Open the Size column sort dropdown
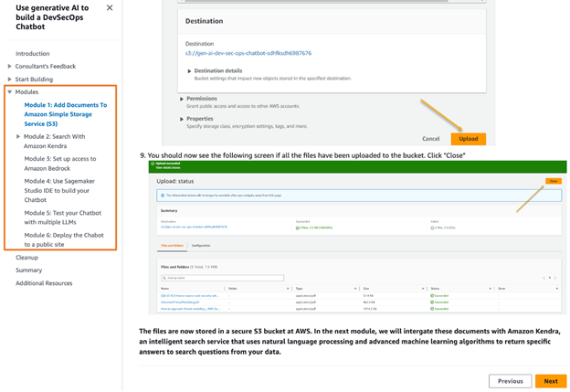Viewport: 570px width, 392px height. pos(423,289)
